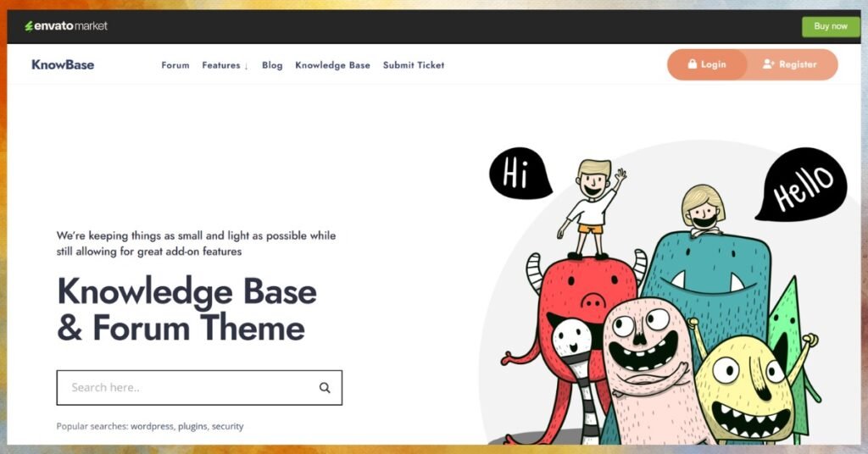This screenshot has width=868, height=454.
Task: Click the Login button
Action: pyautogui.click(x=706, y=64)
